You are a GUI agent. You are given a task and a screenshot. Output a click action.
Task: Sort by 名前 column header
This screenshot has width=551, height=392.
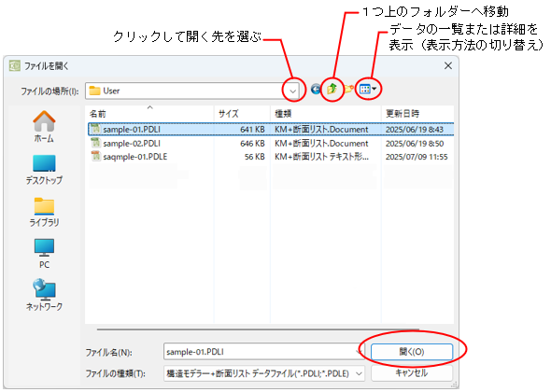(x=149, y=114)
